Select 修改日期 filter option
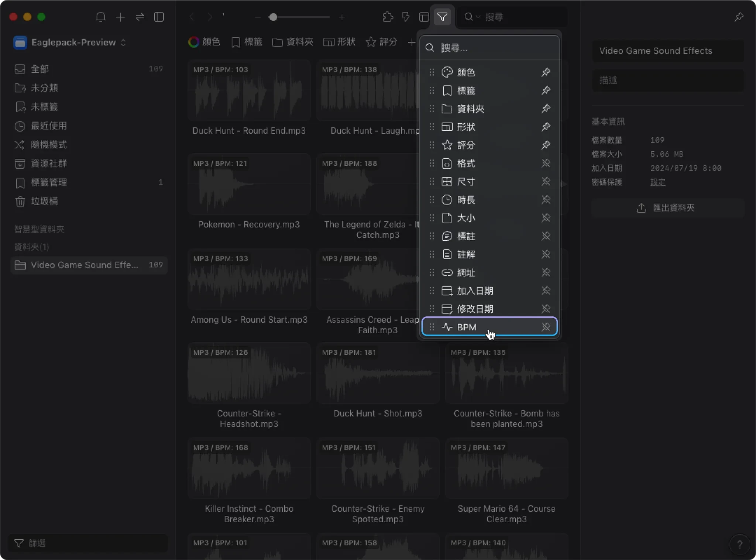The width and height of the screenshot is (756, 560). (x=489, y=309)
